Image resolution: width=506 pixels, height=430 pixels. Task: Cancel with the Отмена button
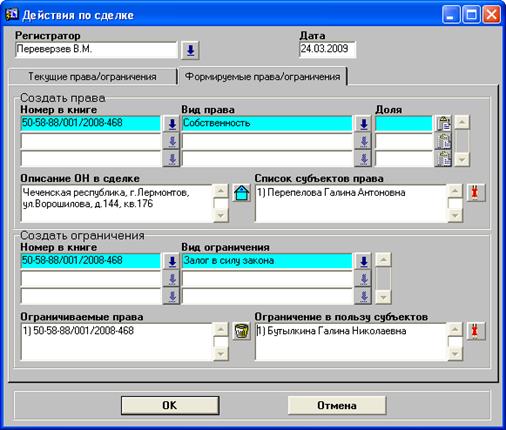coord(337,405)
